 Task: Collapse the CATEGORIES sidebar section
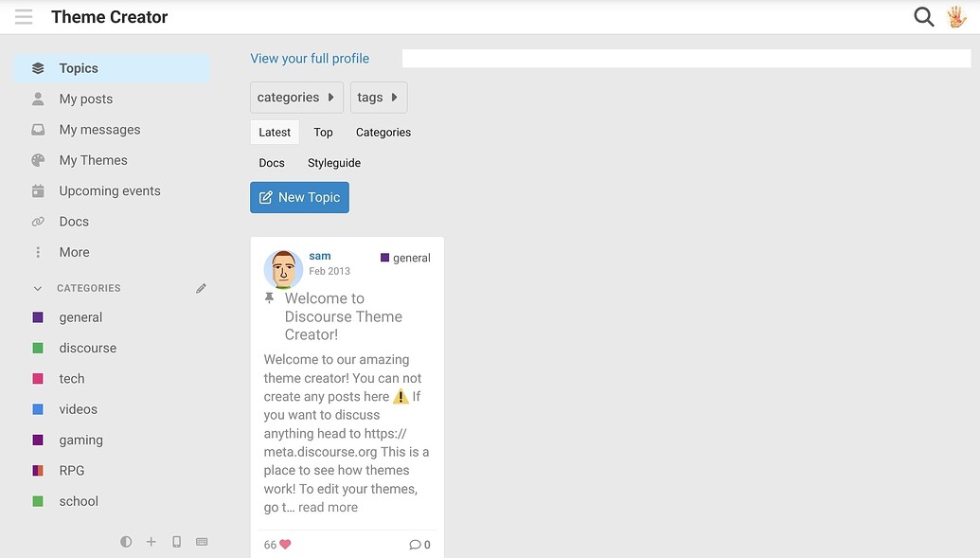(x=38, y=288)
